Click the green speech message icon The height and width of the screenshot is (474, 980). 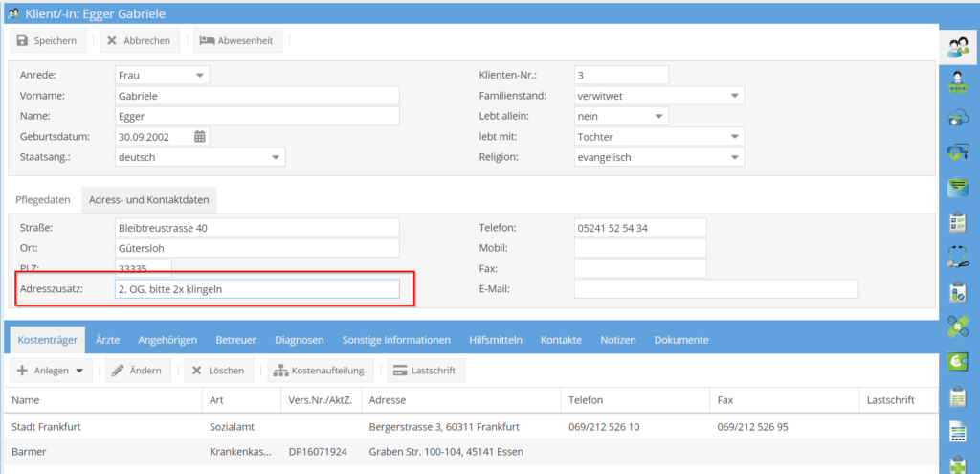point(957,186)
